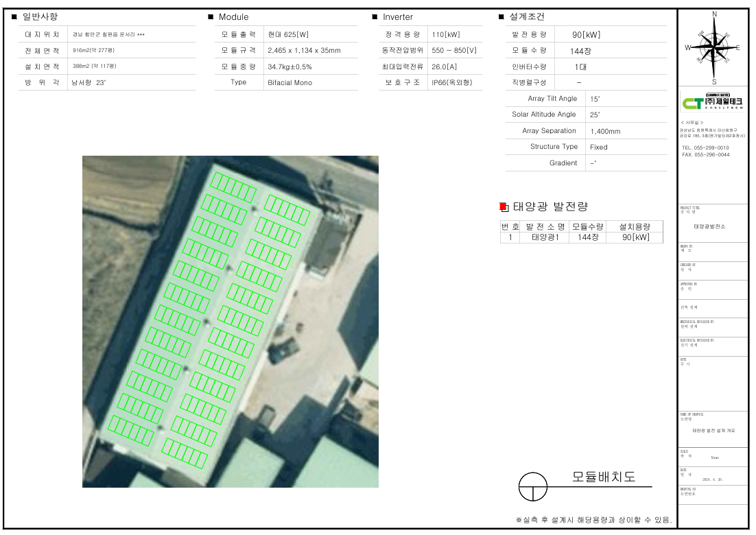This screenshot has height=535, width=756.
Task: Select the red square marker by 태양광 발전량
Action: [x=503, y=206]
